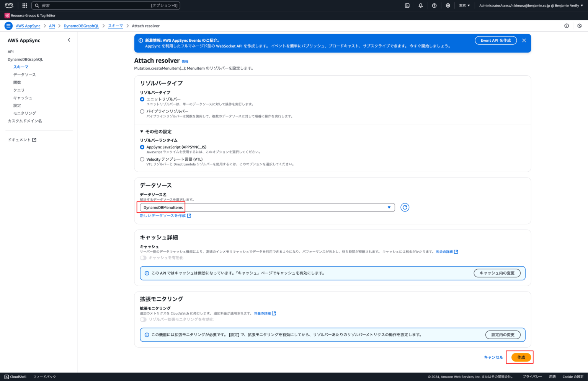Select the パイプラインリゾルバー radio button
Screen dimensions: 588x381
click(142, 111)
